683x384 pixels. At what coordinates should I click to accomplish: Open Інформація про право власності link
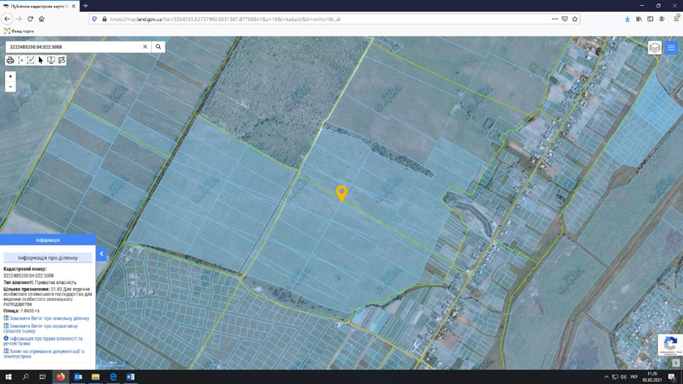43,341
